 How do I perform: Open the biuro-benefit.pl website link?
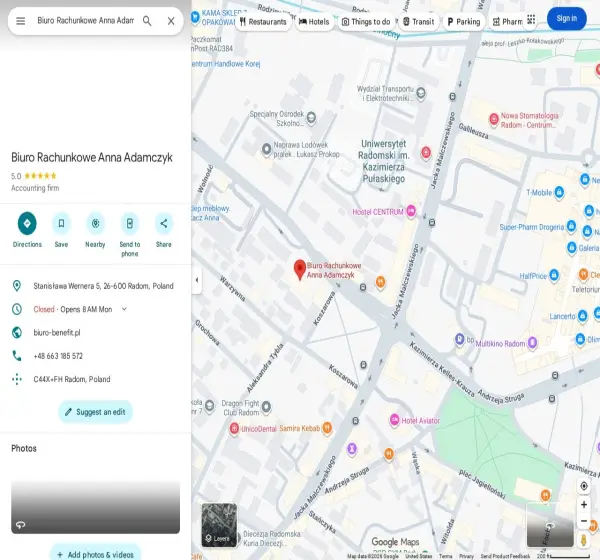pos(57,333)
